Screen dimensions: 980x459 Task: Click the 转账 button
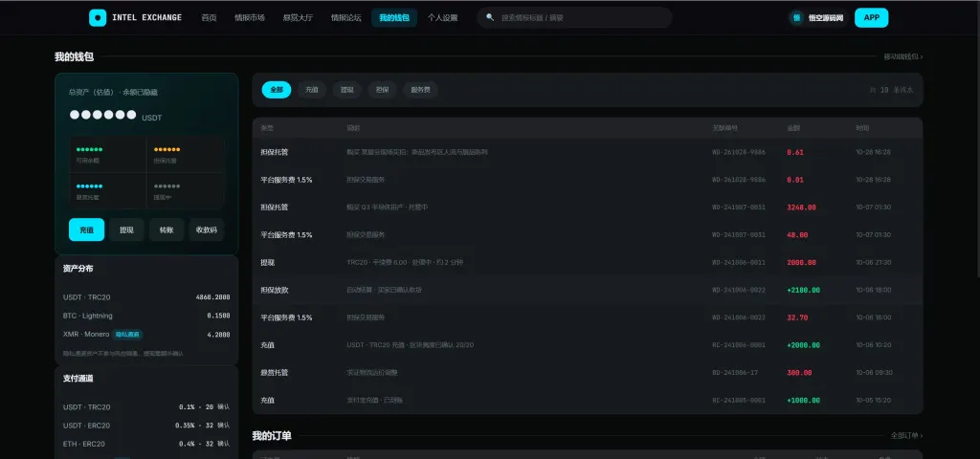[167, 229]
